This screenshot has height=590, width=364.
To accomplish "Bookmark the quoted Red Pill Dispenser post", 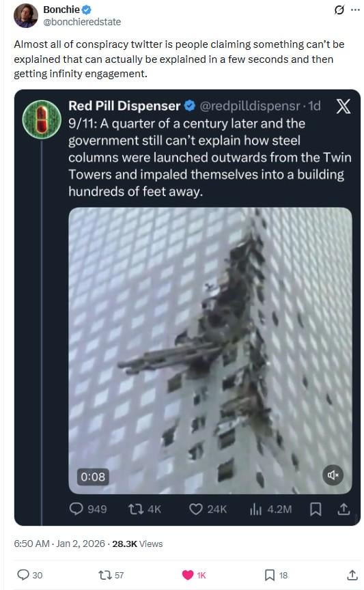I will pyautogui.click(x=316, y=509).
